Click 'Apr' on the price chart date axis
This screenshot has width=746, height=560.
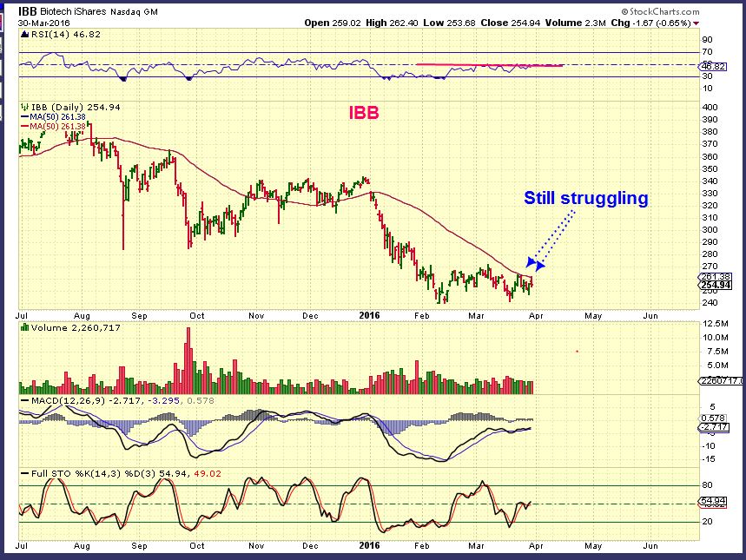pyautogui.click(x=536, y=315)
